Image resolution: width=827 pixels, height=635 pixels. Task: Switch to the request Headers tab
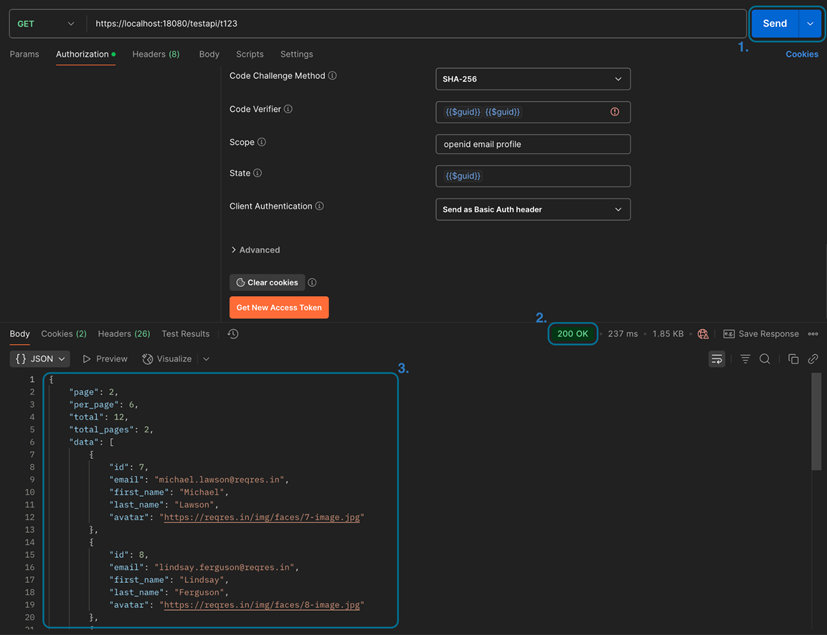pos(155,54)
